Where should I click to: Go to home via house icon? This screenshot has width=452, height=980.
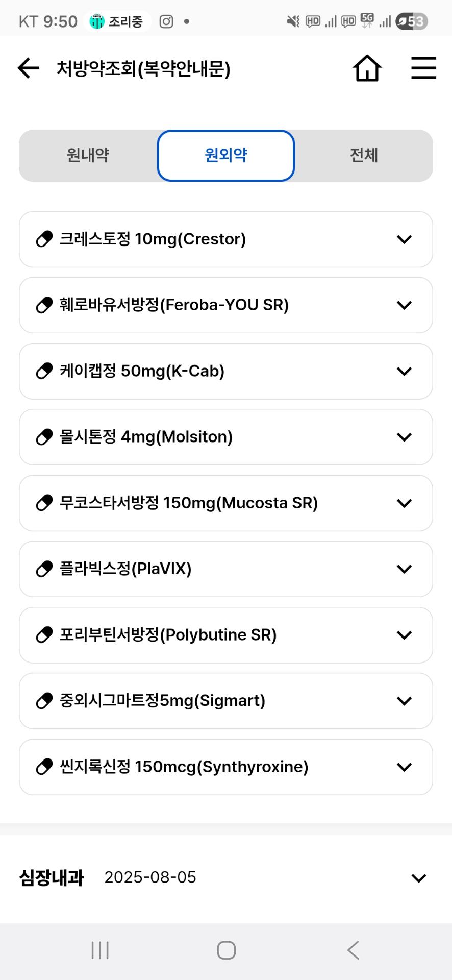367,68
